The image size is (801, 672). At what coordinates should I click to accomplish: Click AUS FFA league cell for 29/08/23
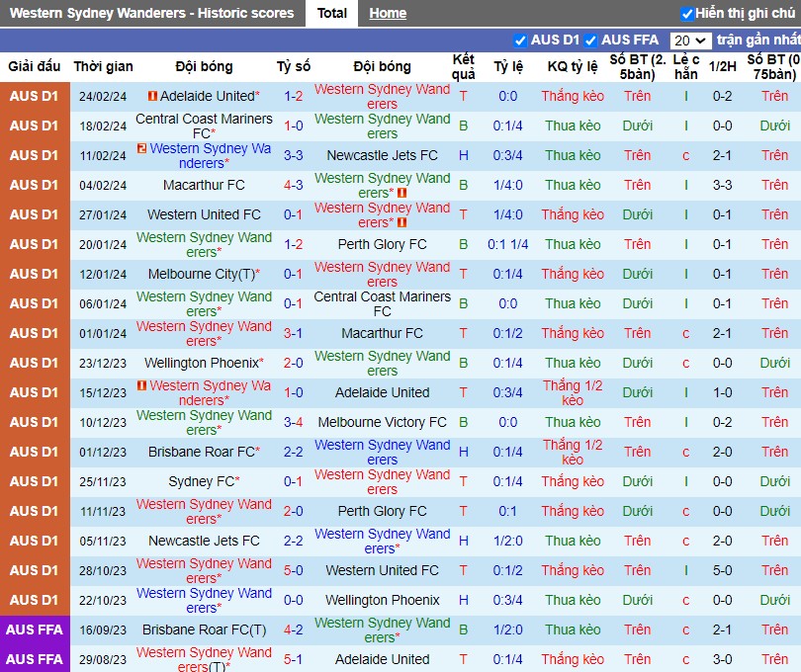(35, 659)
